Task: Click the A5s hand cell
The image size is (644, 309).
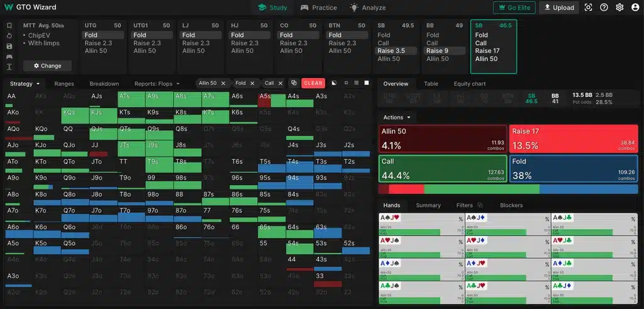Action: (272, 100)
